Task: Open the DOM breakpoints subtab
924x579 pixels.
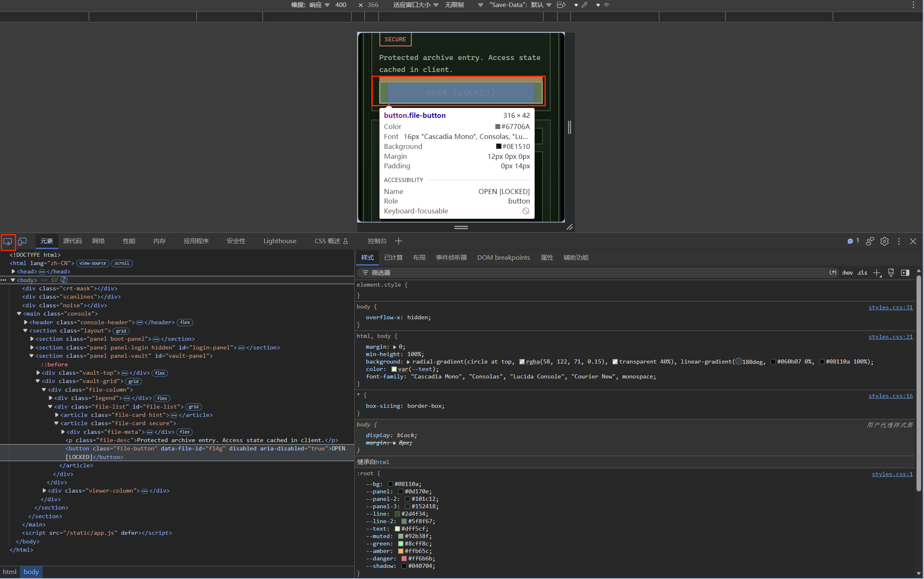Action: [504, 258]
